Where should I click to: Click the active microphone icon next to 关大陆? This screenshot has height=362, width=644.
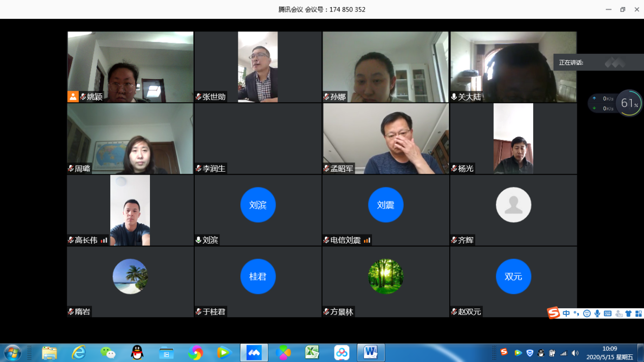(454, 96)
